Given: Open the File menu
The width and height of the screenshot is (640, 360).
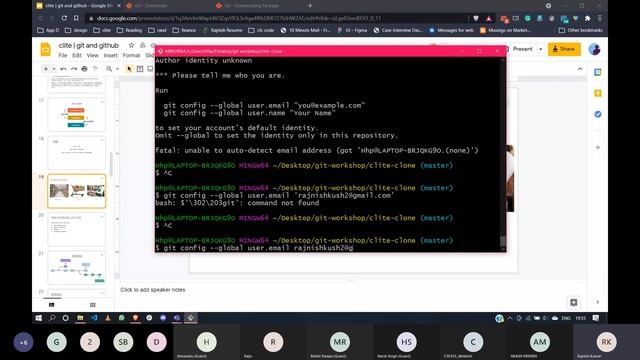Looking at the screenshot, I should pyautogui.click(x=63, y=55).
